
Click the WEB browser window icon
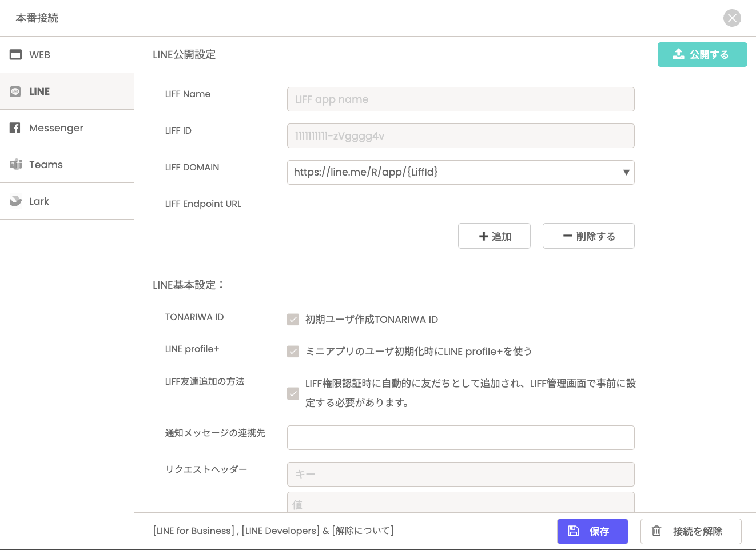[15, 55]
